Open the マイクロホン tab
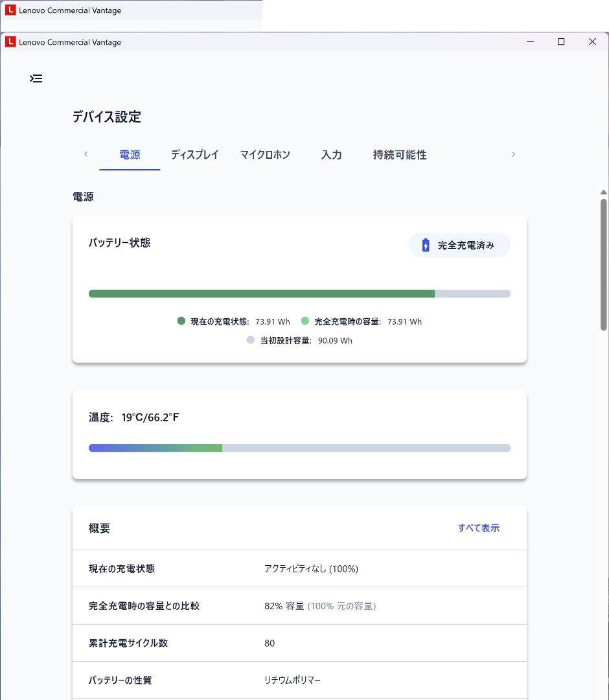 [265, 155]
